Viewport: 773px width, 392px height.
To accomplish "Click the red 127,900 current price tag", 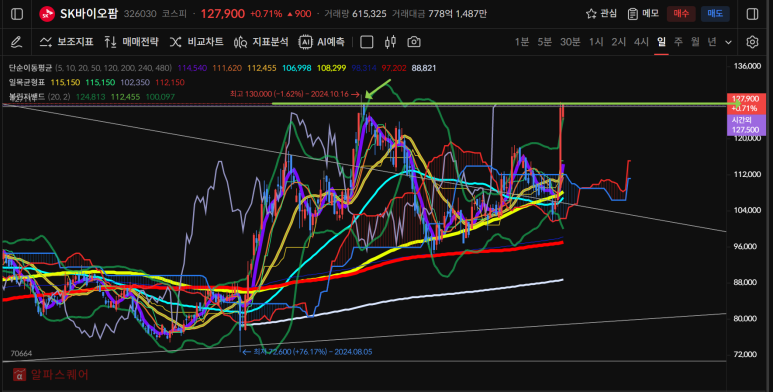I will click(x=746, y=104).
